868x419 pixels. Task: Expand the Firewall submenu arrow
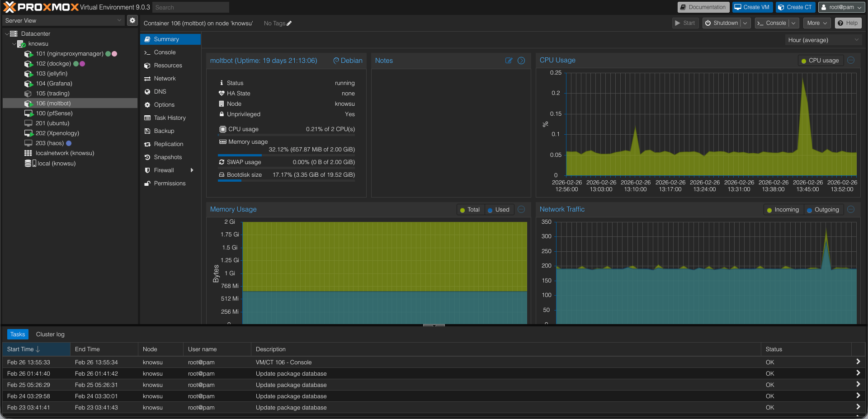tap(192, 170)
